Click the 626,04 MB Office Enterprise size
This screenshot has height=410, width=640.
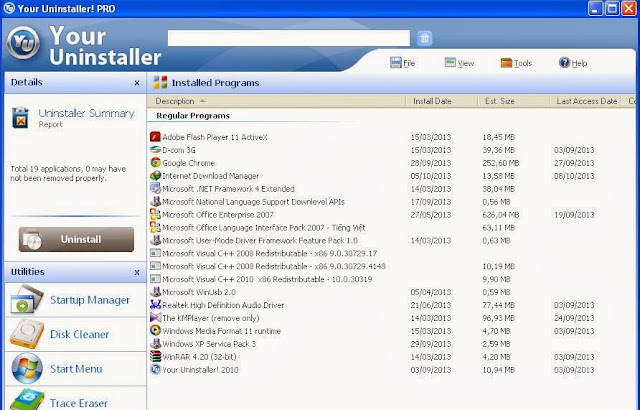coord(501,215)
